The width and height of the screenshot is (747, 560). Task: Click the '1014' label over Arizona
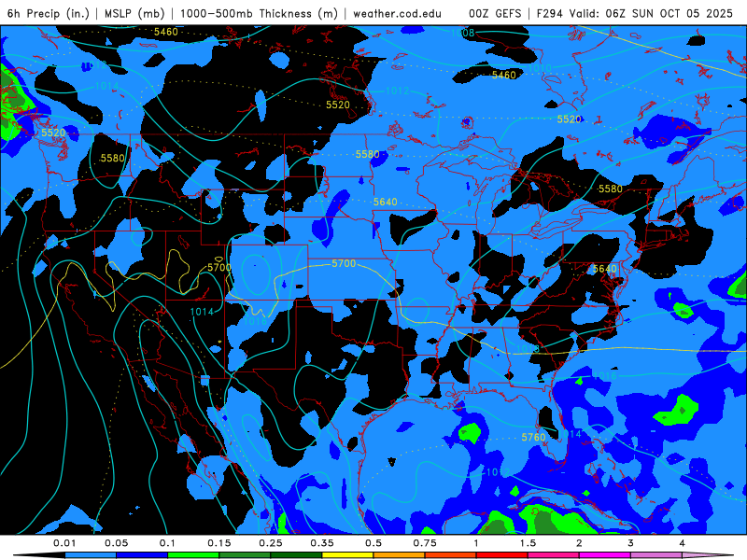coord(202,312)
